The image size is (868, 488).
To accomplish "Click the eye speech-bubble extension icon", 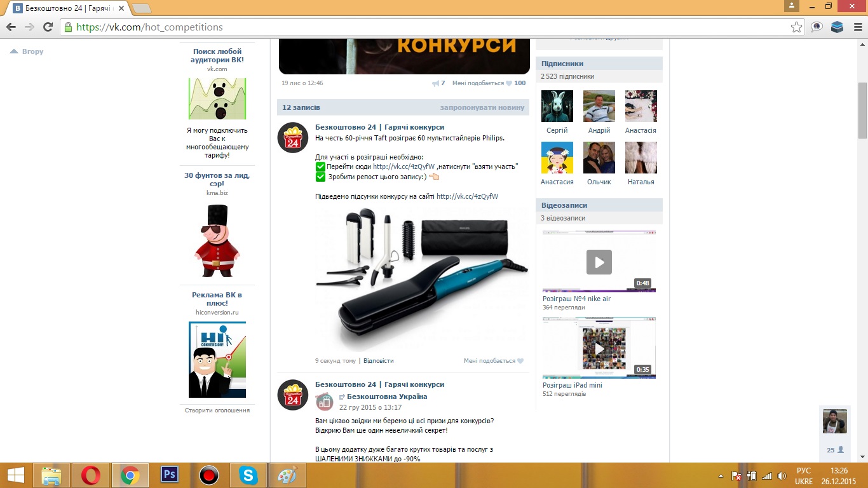I will [x=817, y=27].
